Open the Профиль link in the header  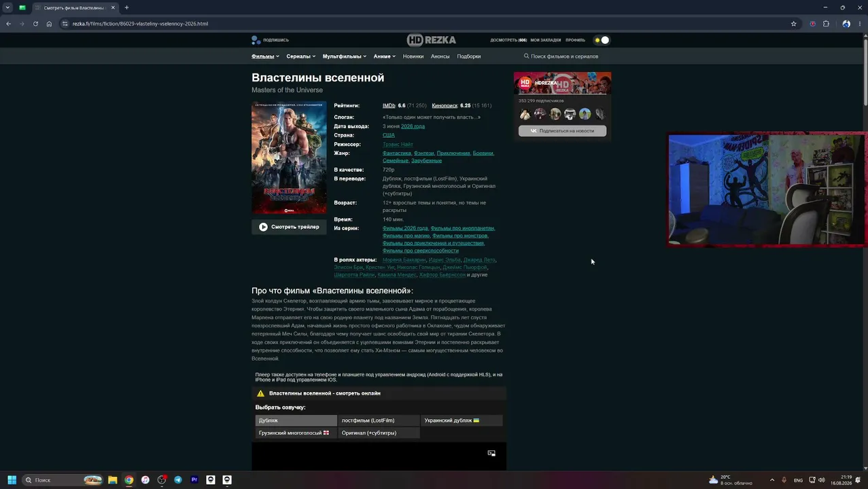tap(575, 40)
